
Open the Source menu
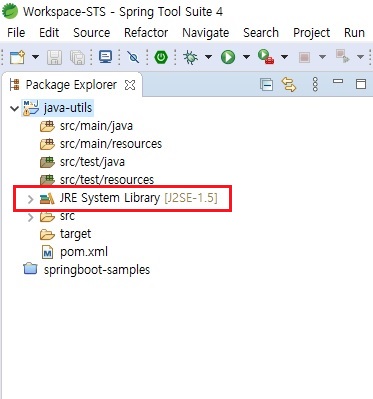coord(92,33)
